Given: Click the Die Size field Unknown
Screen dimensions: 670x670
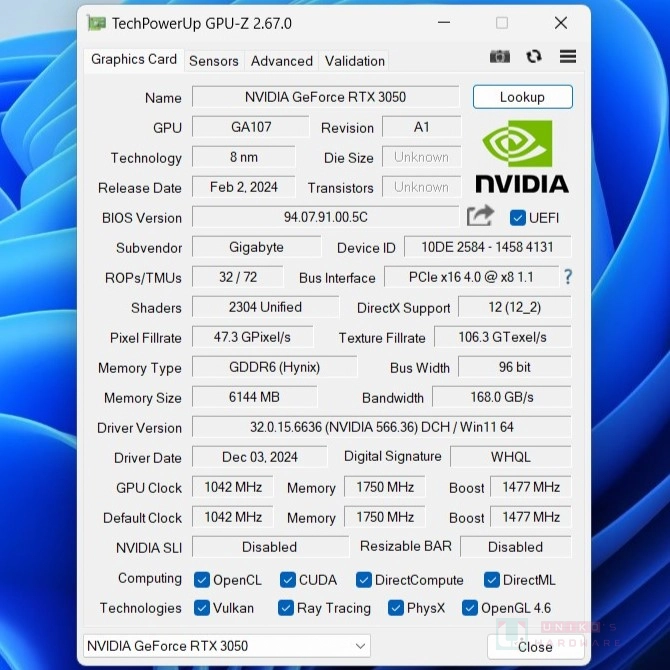Looking at the screenshot, I should (x=421, y=157).
